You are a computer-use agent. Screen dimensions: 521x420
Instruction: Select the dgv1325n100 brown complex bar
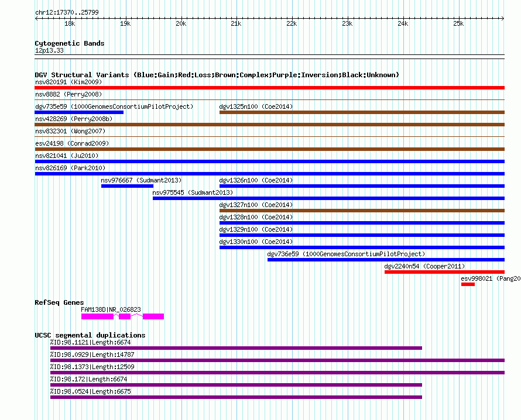point(362,112)
